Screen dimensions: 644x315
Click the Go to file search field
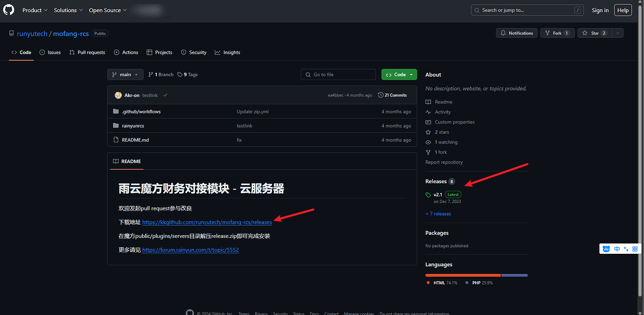pos(338,74)
